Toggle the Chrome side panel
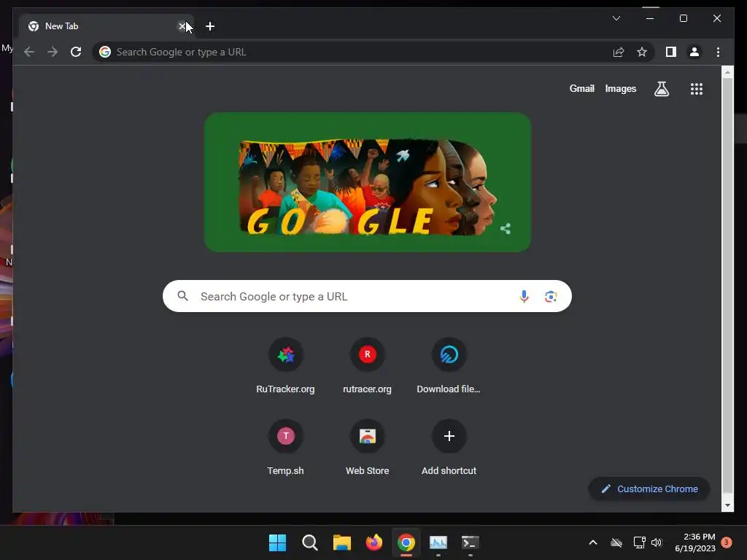This screenshot has height=560, width=747. coord(671,52)
